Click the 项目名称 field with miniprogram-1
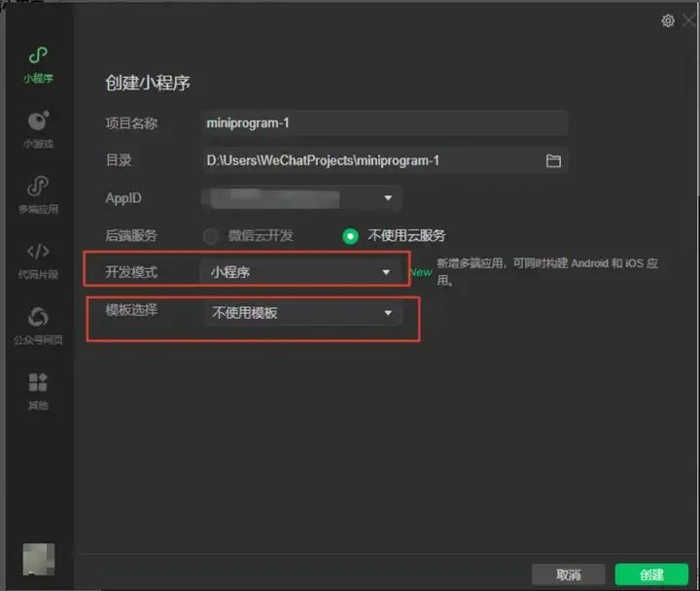This screenshot has width=700, height=591. [x=384, y=122]
